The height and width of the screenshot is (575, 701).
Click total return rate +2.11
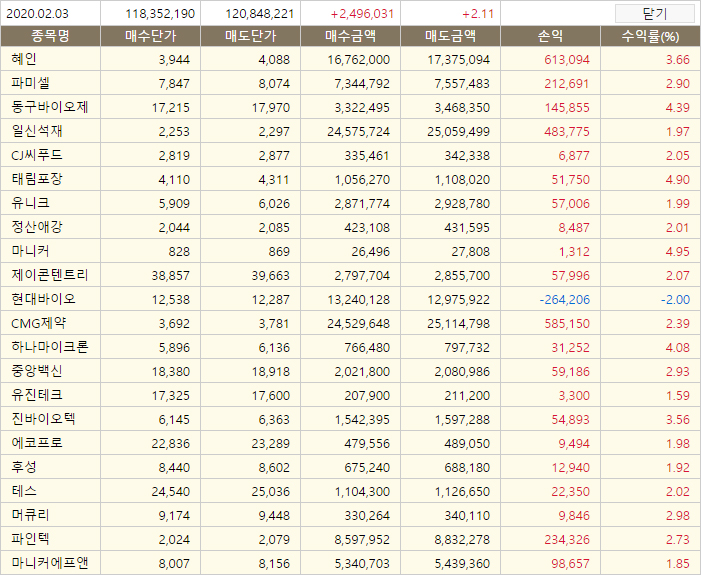478,14
